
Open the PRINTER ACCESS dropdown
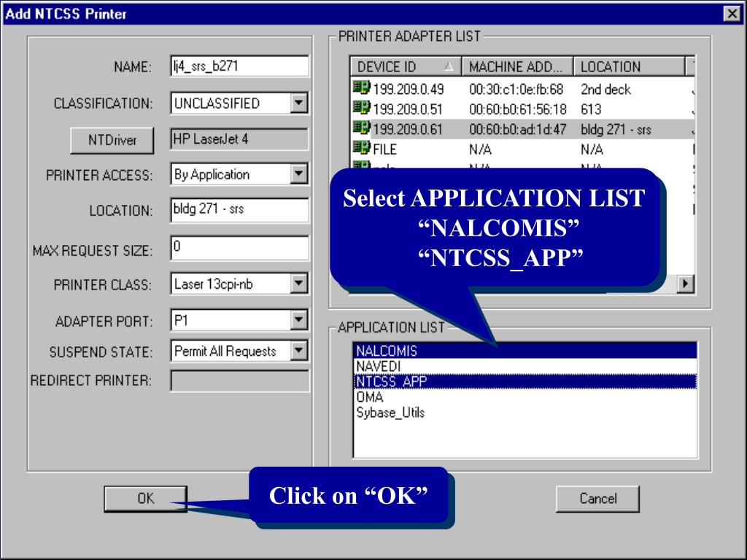[x=298, y=174]
